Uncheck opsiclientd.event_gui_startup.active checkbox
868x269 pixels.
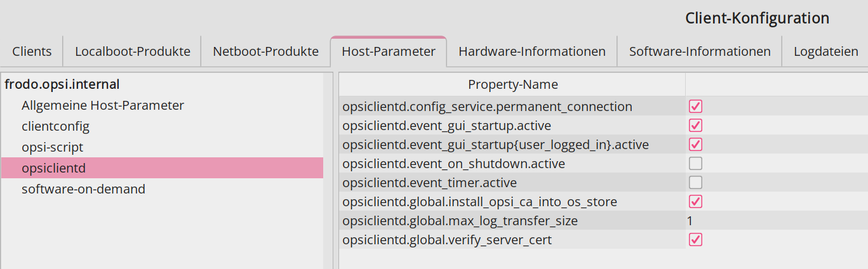pyautogui.click(x=695, y=126)
